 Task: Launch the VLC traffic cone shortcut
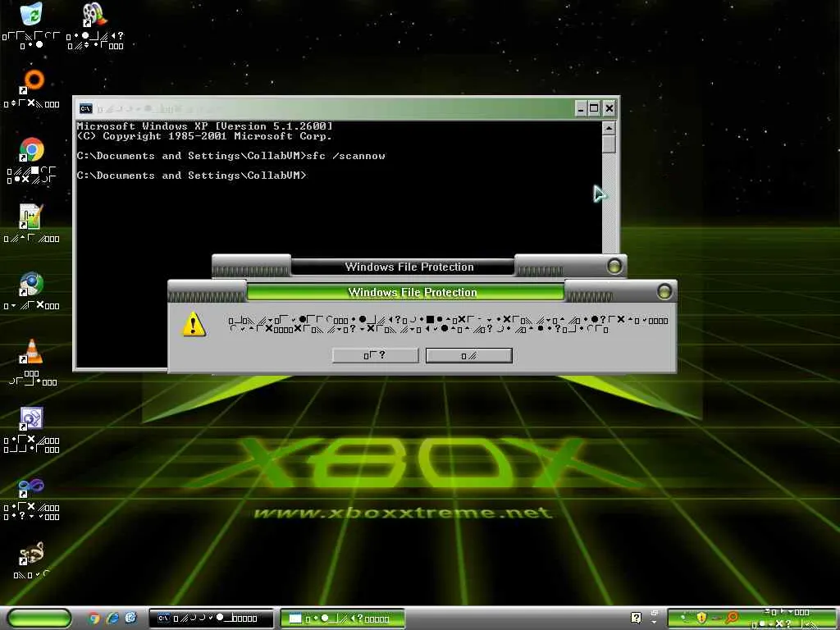point(31,351)
